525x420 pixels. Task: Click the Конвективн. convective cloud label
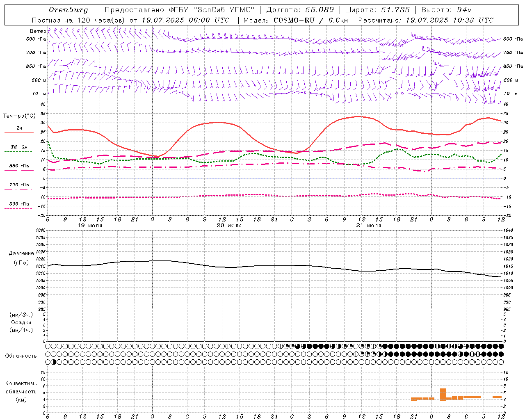click(x=21, y=383)
